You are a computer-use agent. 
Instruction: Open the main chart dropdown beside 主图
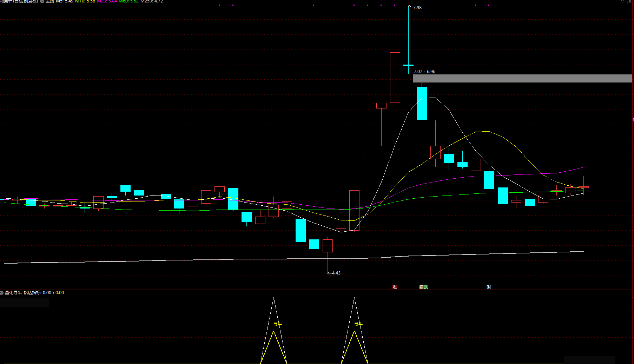coord(42,1)
